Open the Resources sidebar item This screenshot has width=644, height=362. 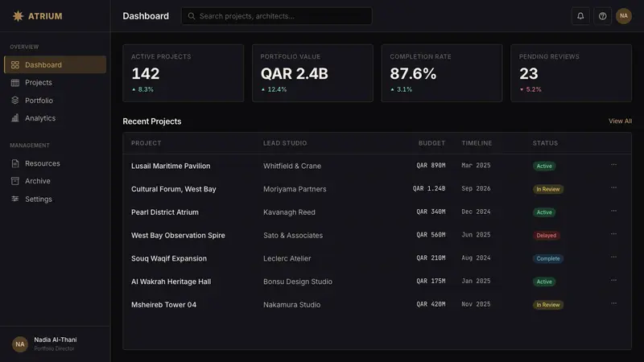click(x=55, y=163)
